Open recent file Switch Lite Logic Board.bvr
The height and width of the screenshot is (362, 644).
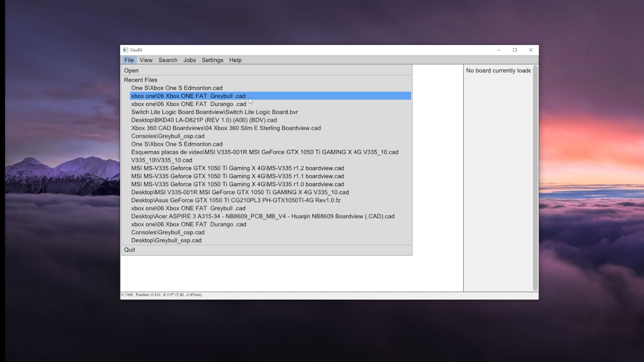(270, 112)
